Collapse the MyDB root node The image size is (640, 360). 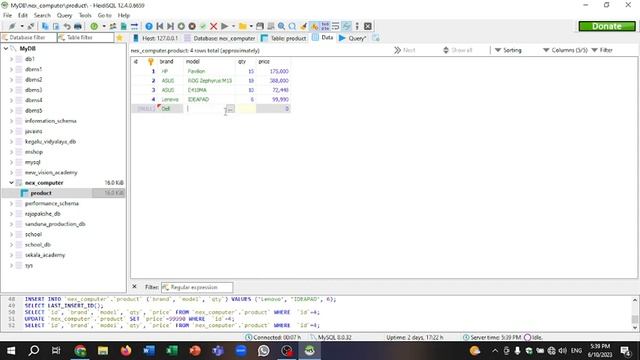(6, 49)
